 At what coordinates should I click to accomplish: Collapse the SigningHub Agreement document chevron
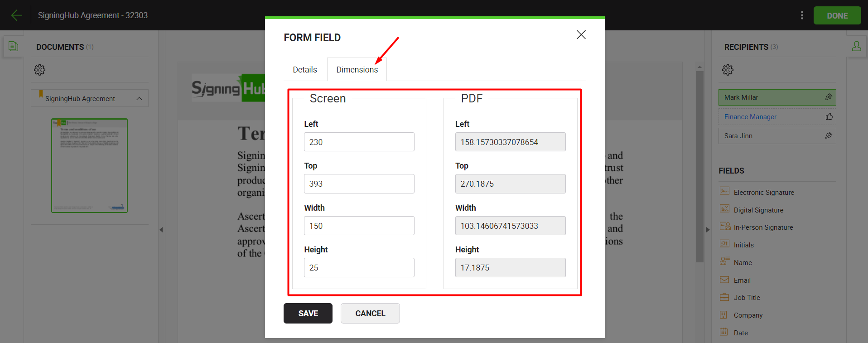tap(139, 98)
